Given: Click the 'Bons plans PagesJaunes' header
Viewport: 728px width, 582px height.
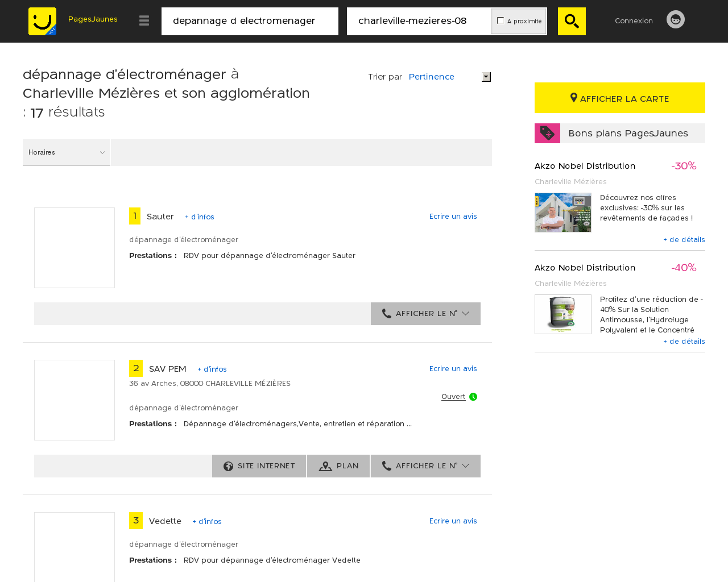Looking at the screenshot, I should [628, 133].
